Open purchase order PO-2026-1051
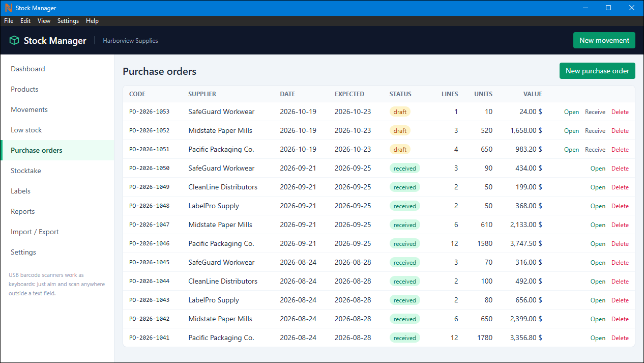644x363 pixels. tap(571, 150)
